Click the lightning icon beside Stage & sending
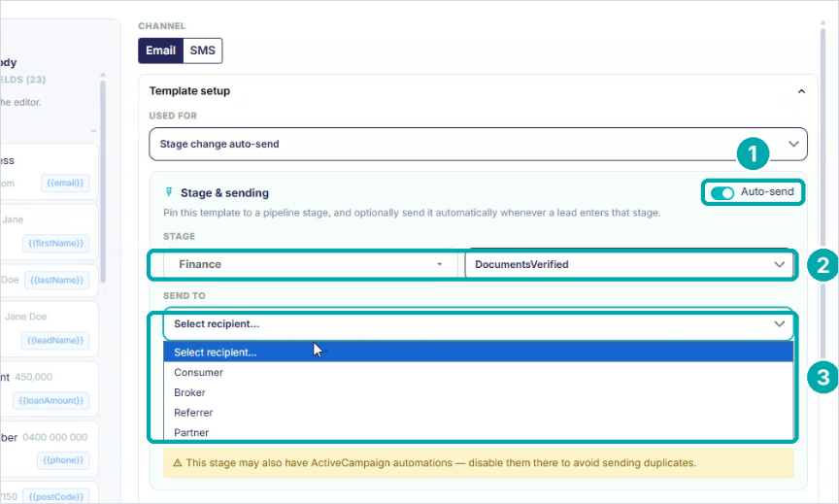 [x=169, y=192]
